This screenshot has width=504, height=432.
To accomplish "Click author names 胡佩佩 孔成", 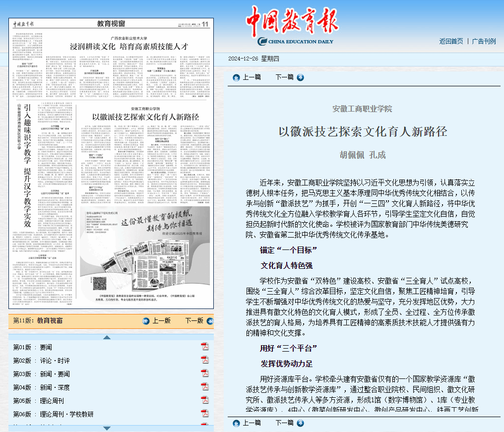I will [363, 155].
